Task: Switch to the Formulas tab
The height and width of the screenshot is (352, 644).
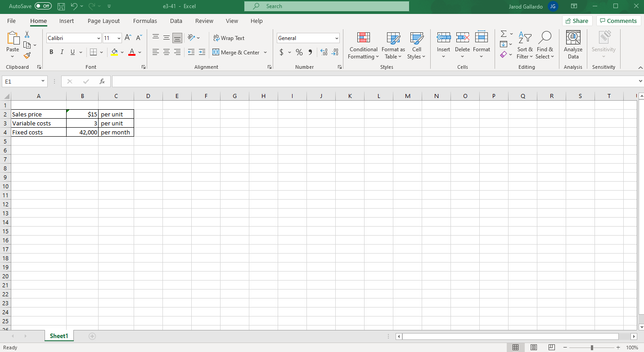Action: (x=145, y=21)
